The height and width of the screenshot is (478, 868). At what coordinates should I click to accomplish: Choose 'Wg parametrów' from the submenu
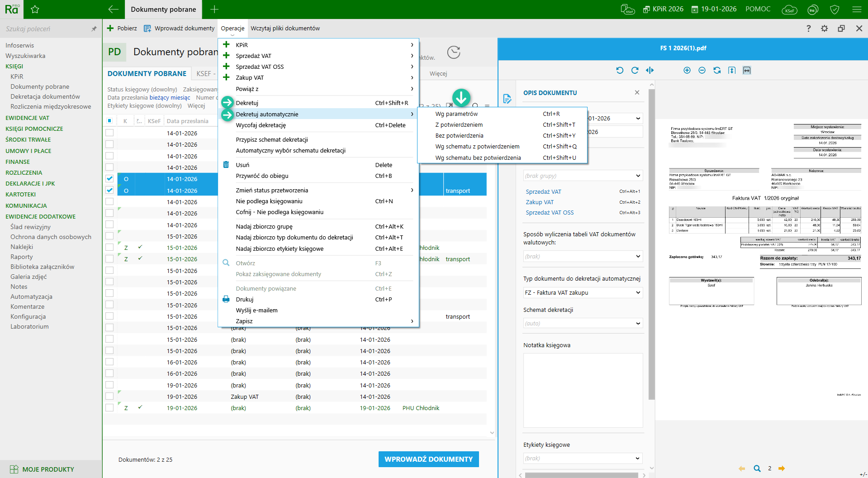coord(456,114)
